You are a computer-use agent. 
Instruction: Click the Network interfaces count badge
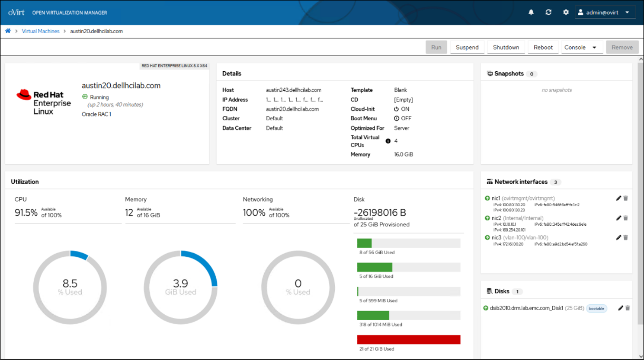tap(555, 182)
